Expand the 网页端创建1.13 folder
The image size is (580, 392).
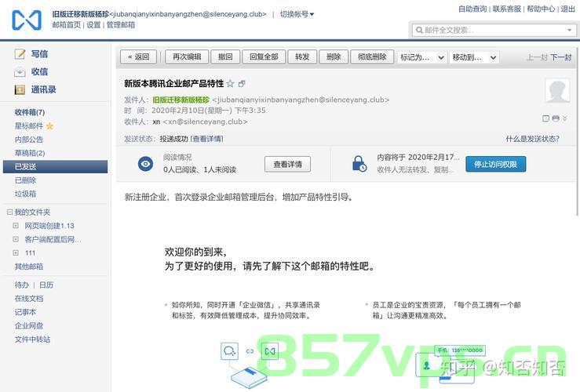coord(16,225)
